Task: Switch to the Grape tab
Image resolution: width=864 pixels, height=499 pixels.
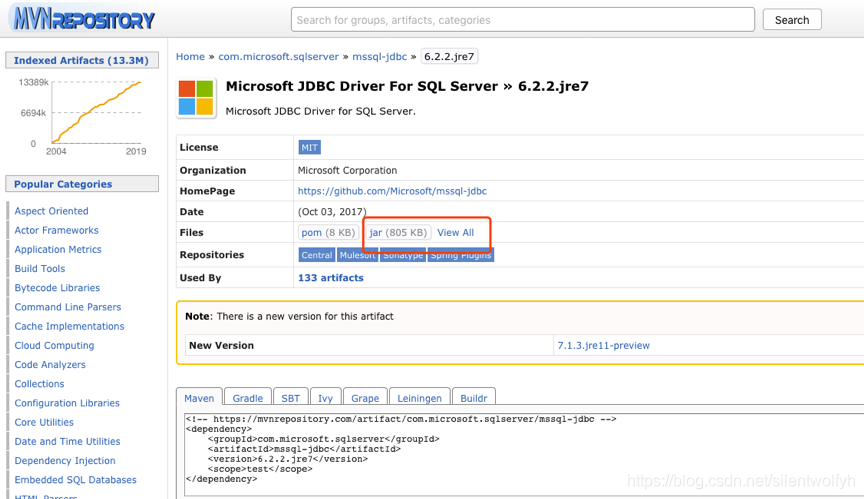Action: point(365,398)
